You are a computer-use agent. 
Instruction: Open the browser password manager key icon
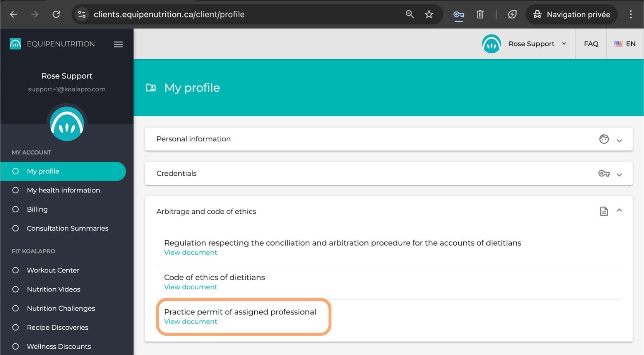(458, 15)
